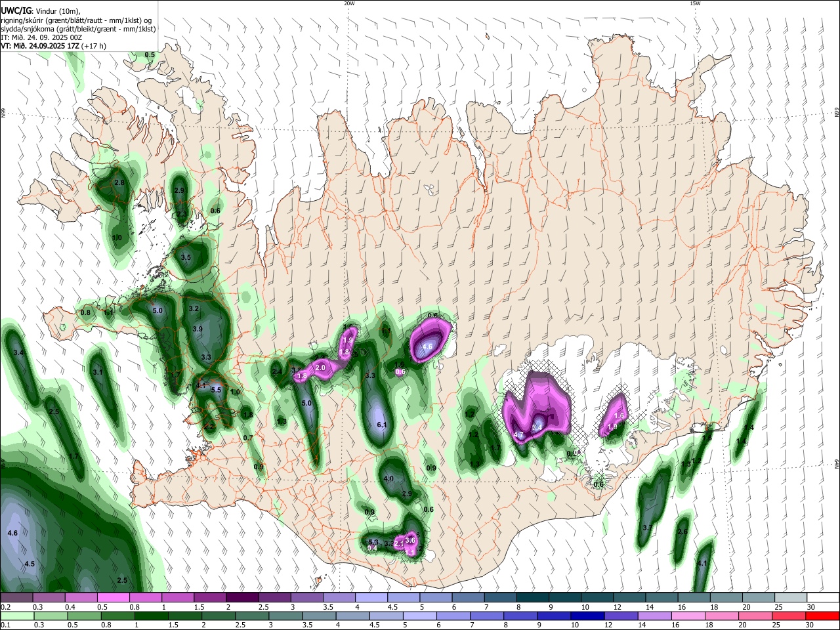Image resolution: width=840 pixels, height=630 pixels.
Task: Click the '2.0' snow value in the pink patch
Action: tap(320, 368)
